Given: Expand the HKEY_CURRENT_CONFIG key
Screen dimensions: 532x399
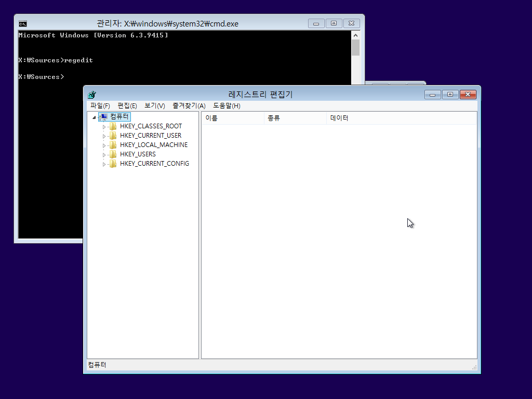Looking at the screenshot, I should (104, 164).
